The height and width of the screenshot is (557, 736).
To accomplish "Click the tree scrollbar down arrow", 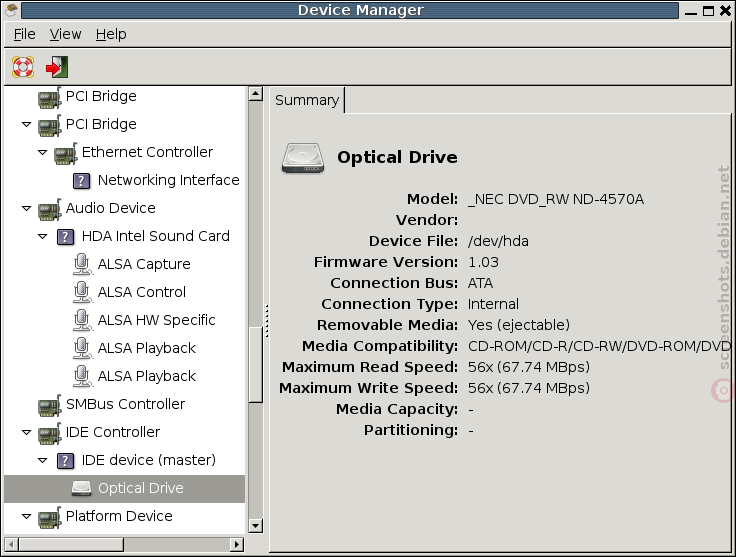I will pyautogui.click(x=255, y=526).
